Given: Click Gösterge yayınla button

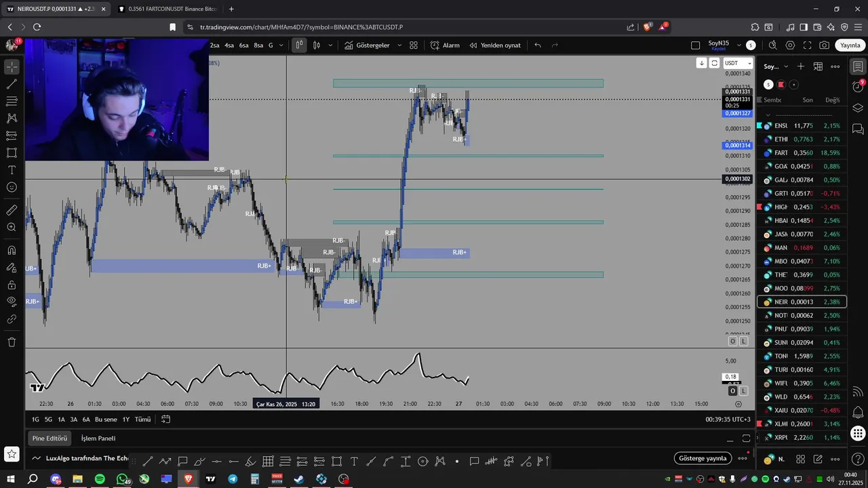Looking at the screenshot, I should coord(703,458).
